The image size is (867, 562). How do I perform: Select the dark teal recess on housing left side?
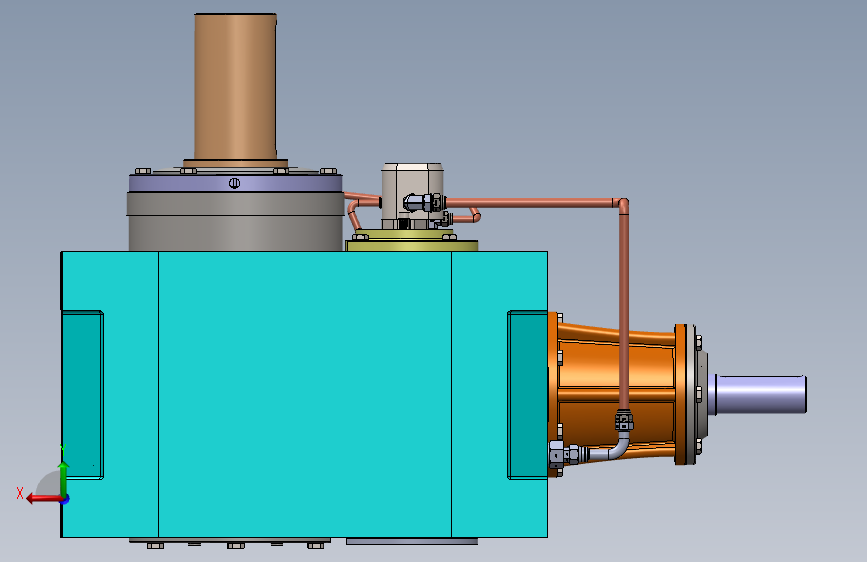82,394
